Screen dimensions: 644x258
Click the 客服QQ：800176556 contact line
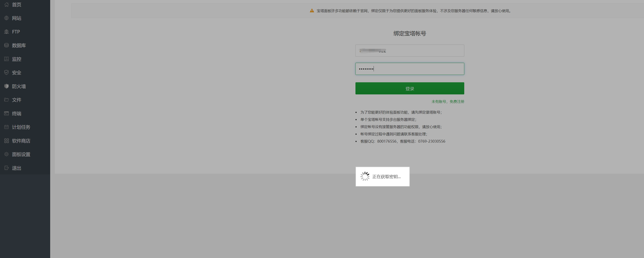tap(403, 141)
